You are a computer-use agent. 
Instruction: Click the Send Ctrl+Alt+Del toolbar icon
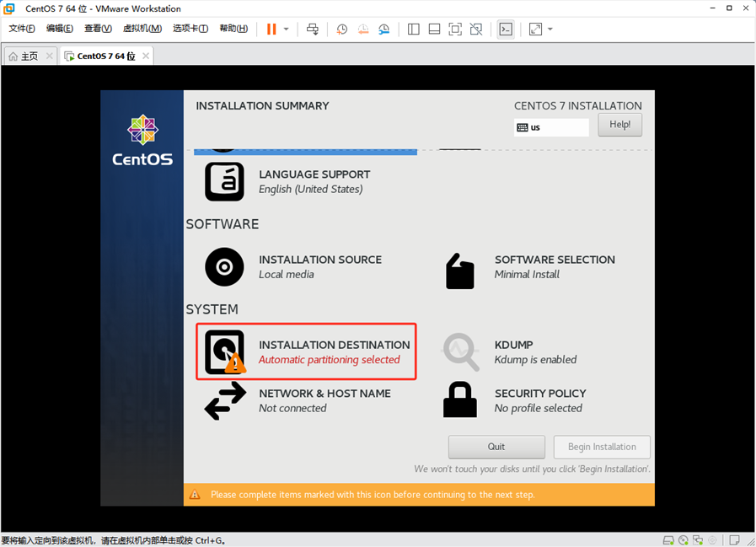pyautogui.click(x=313, y=29)
